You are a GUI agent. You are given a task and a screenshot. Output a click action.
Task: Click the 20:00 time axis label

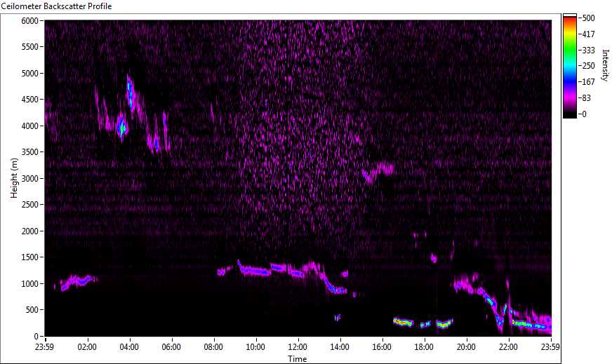coord(467,347)
